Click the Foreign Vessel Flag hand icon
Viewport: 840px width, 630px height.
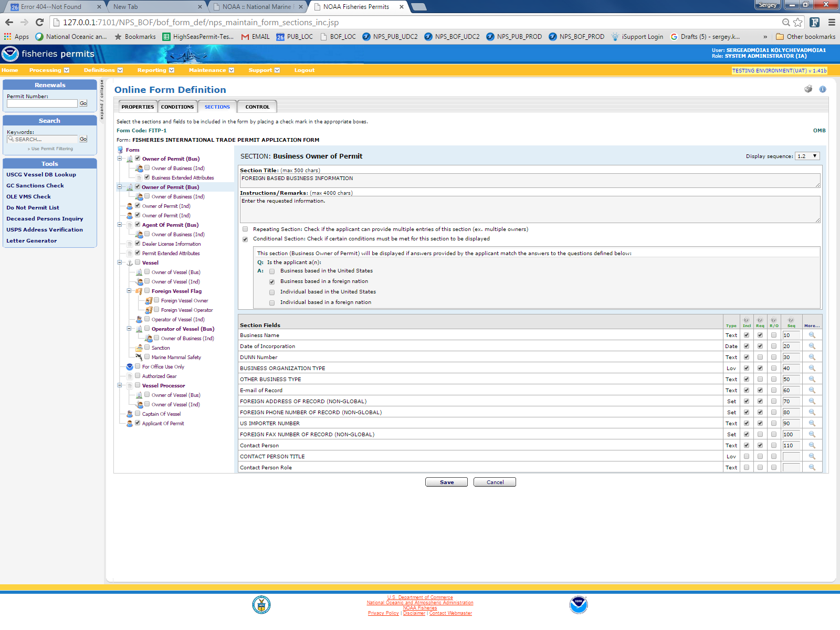(139, 291)
